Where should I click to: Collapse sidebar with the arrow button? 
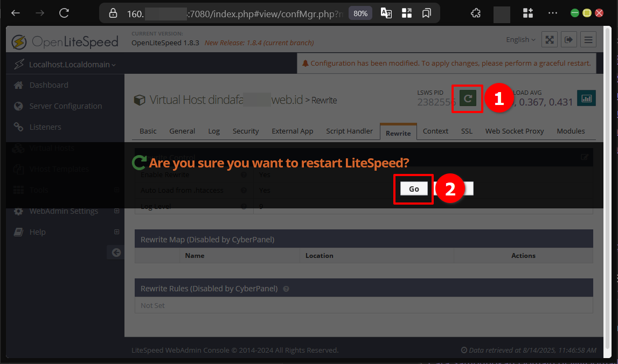pyautogui.click(x=116, y=253)
